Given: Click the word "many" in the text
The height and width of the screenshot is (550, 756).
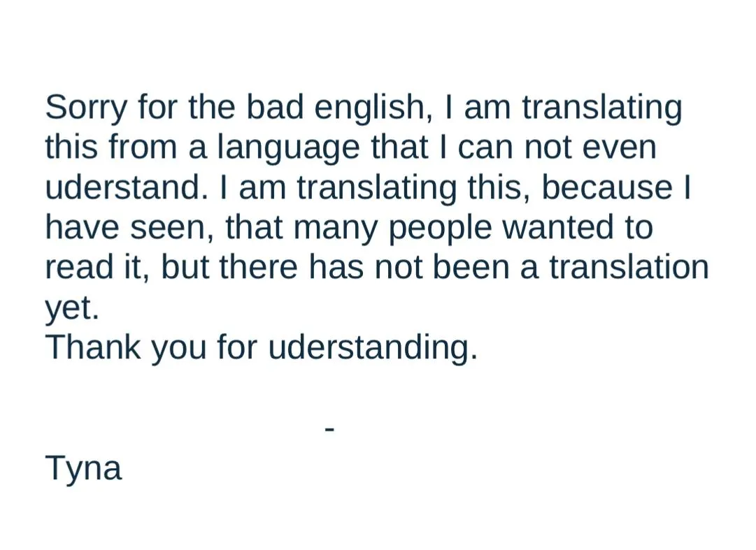Looking at the screenshot, I should click(x=335, y=230).
